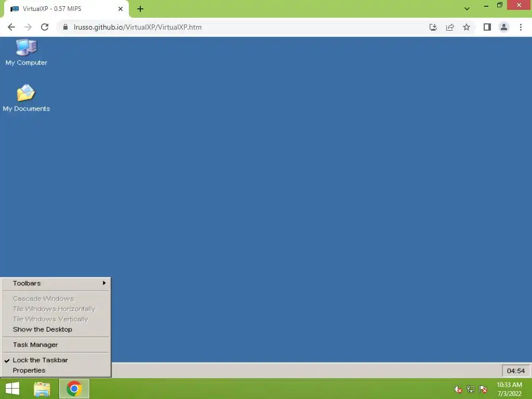Click the lock site-info icon
Screen dimensions: 532x399
(x=65, y=27)
